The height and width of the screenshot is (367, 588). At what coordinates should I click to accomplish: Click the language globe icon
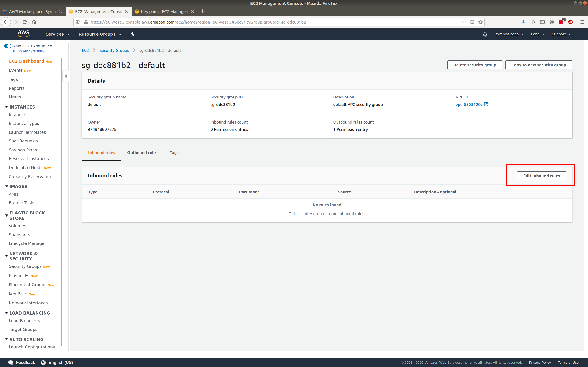(x=43, y=362)
